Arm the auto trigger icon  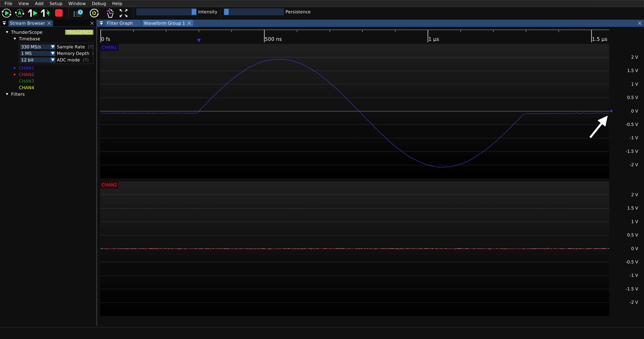click(20, 13)
